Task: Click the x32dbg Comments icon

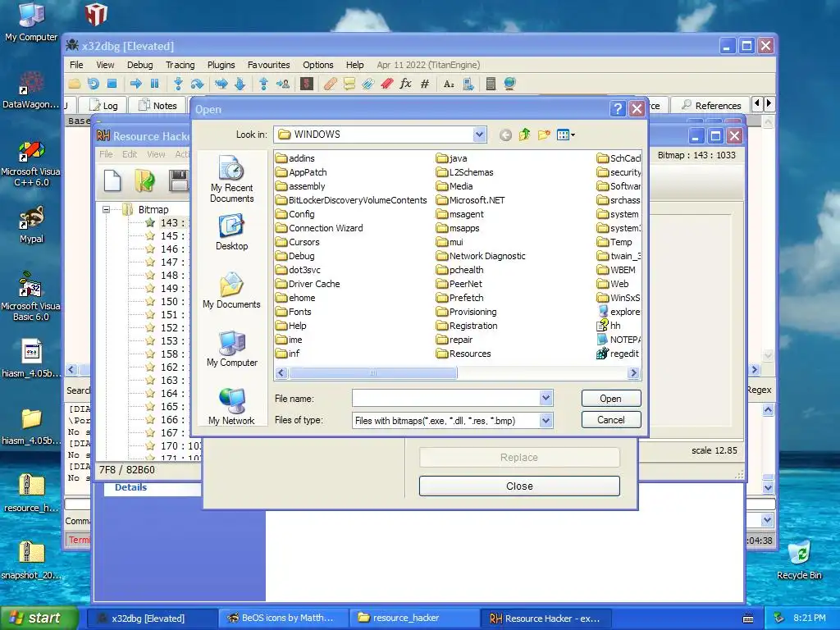Action: coord(349,84)
